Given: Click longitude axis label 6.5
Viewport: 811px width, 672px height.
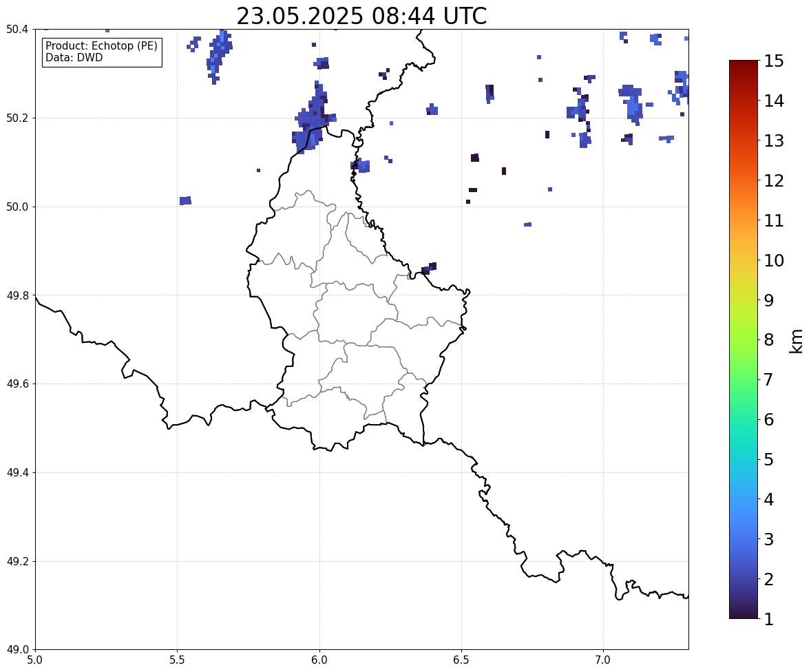Looking at the screenshot, I should pos(461,660).
